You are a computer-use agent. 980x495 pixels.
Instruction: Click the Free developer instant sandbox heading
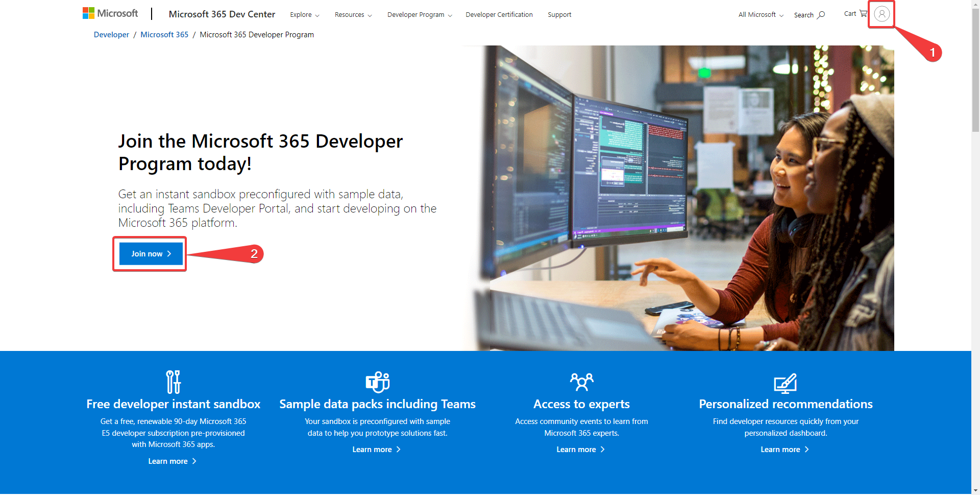(x=174, y=404)
